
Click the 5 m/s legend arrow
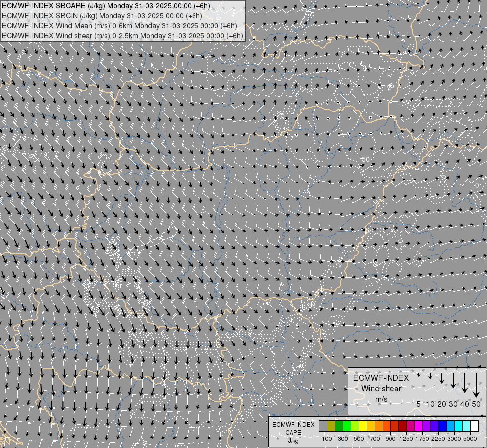coord(419,375)
